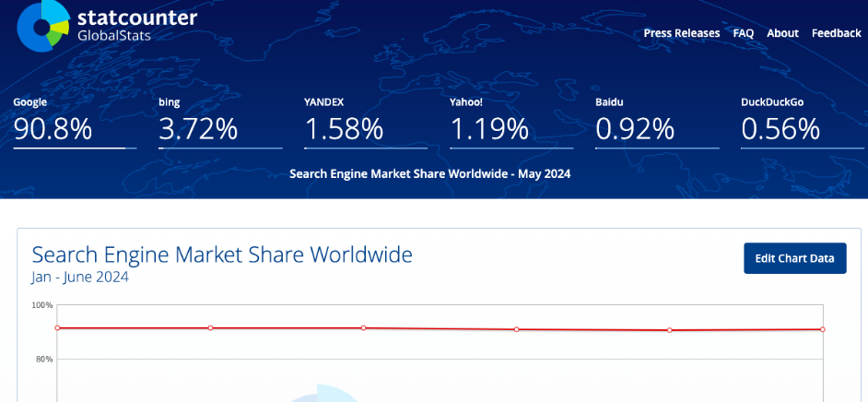Select the Google 90.8% stat

(53, 129)
